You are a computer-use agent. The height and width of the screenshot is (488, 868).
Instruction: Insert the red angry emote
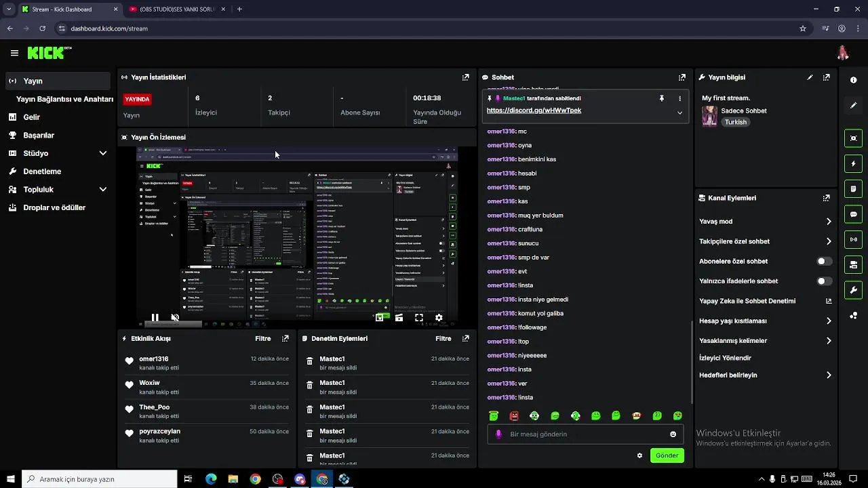[x=514, y=415]
